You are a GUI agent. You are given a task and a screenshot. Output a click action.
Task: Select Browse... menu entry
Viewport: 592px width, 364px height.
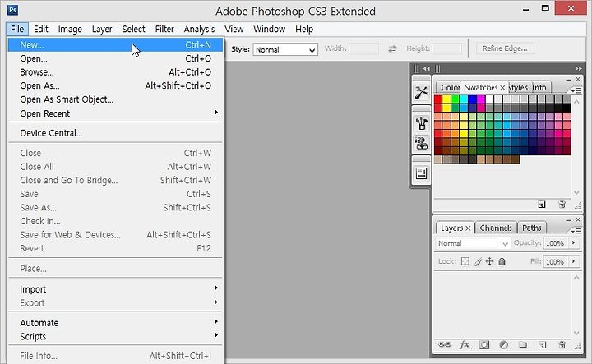click(x=116, y=72)
